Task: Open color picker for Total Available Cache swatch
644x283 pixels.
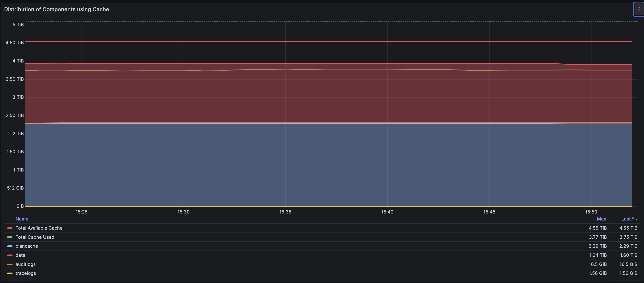Action: coord(10,228)
